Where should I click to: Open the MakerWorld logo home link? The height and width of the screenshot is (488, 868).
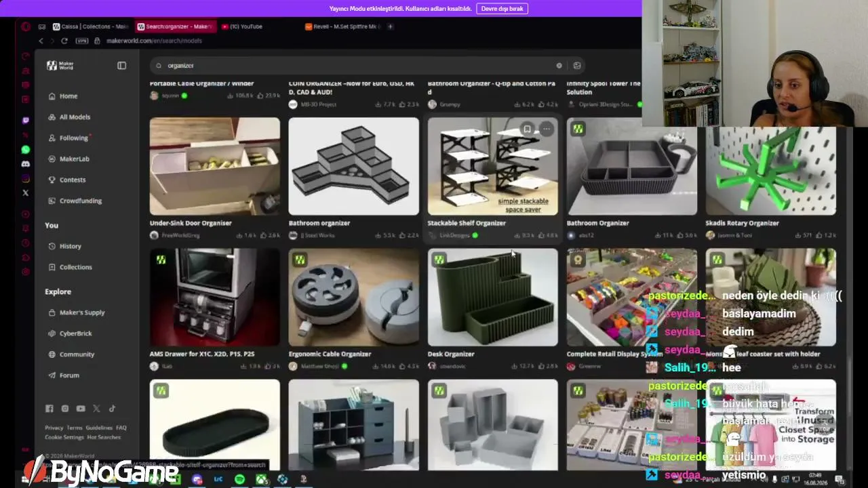coord(60,65)
